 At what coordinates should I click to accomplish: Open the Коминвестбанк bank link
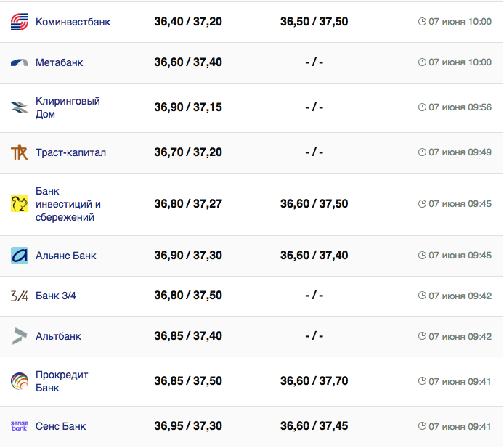(x=73, y=22)
